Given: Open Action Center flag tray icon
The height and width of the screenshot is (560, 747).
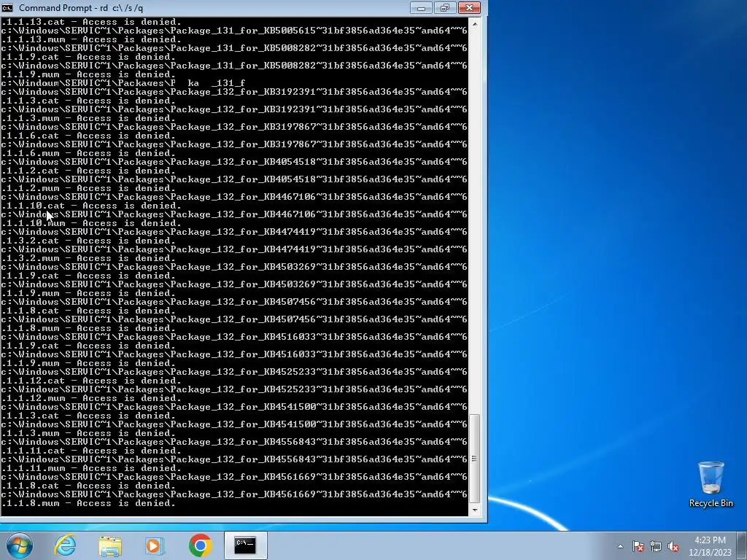Looking at the screenshot, I should [x=638, y=546].
